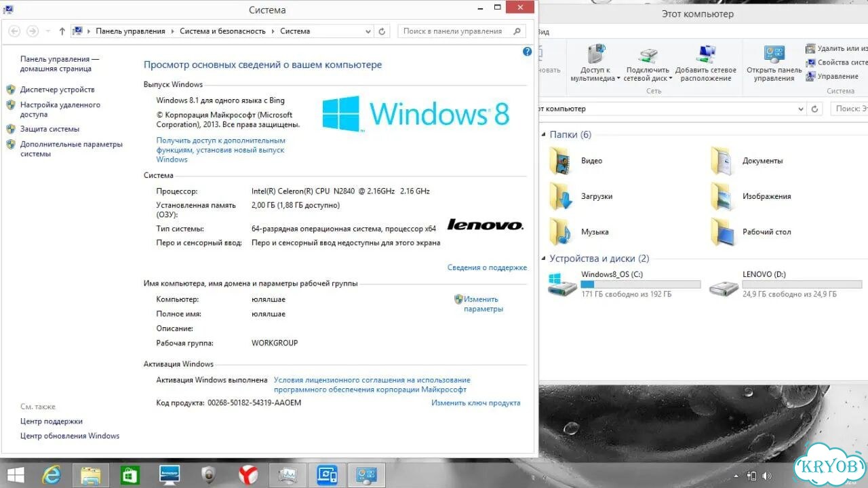Image resolution: width=868 pixels, height=488 pixels.
Task: Select the 'Документы' folder
Action: pyautogui.click(x=747, y=161)
